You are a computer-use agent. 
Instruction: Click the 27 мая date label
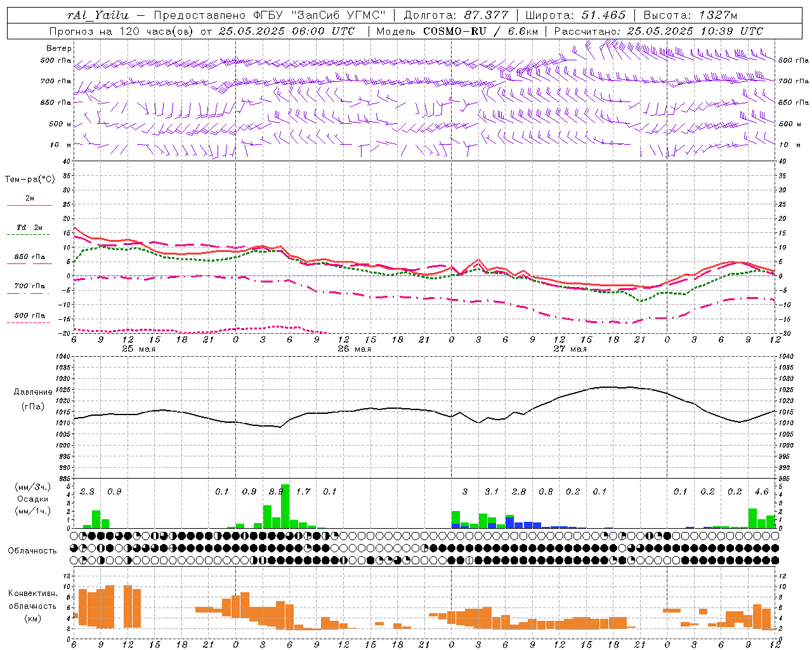(570, 348)
